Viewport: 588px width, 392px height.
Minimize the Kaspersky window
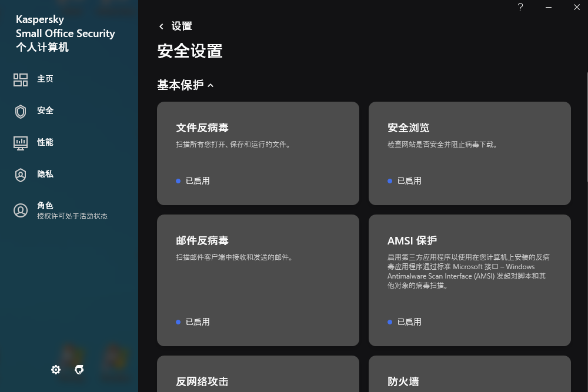548,7
